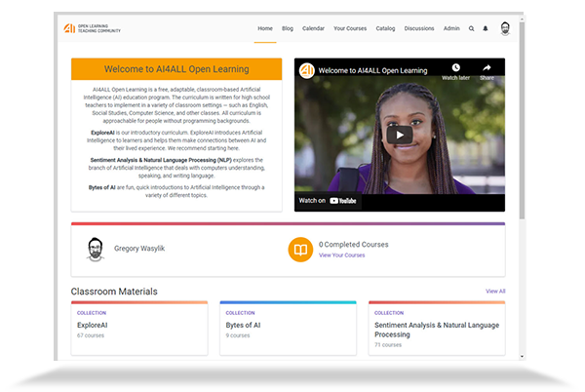
Task: Open the Catalog nav item
Action: coord(385,28)
